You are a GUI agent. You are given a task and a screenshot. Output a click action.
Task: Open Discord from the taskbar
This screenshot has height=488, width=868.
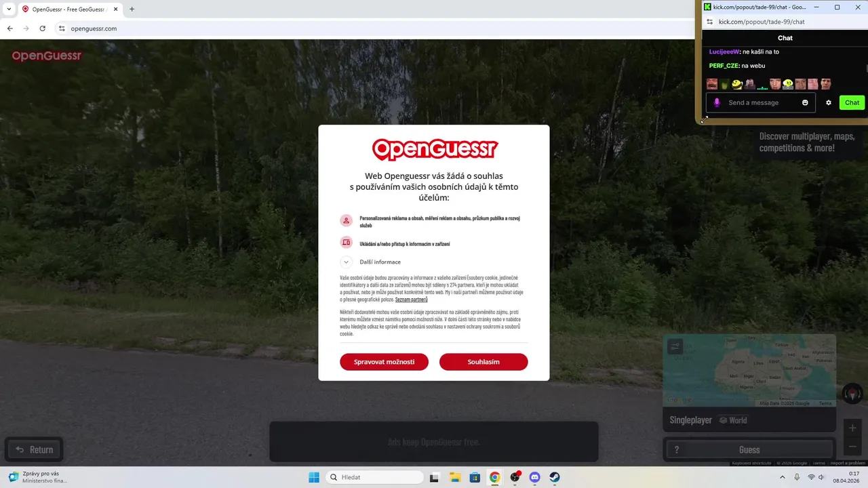click(x=534, y=477)
